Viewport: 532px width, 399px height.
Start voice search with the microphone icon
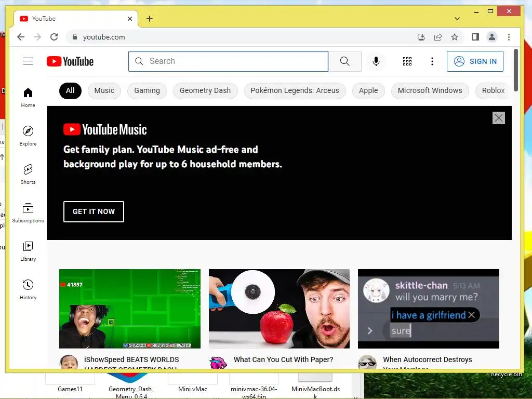pyautogui.click(x=376, y=61)
